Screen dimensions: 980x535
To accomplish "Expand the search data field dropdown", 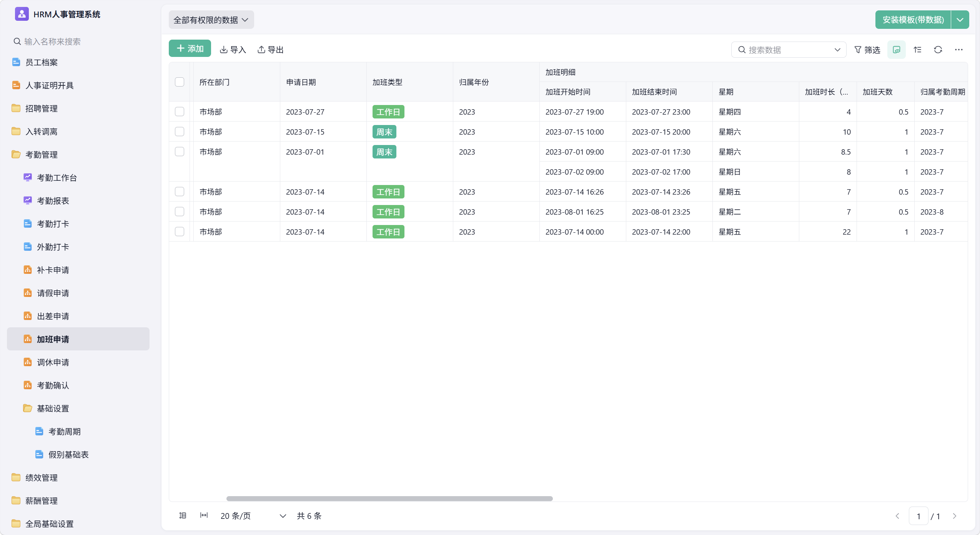I will [x=837, y=50].
